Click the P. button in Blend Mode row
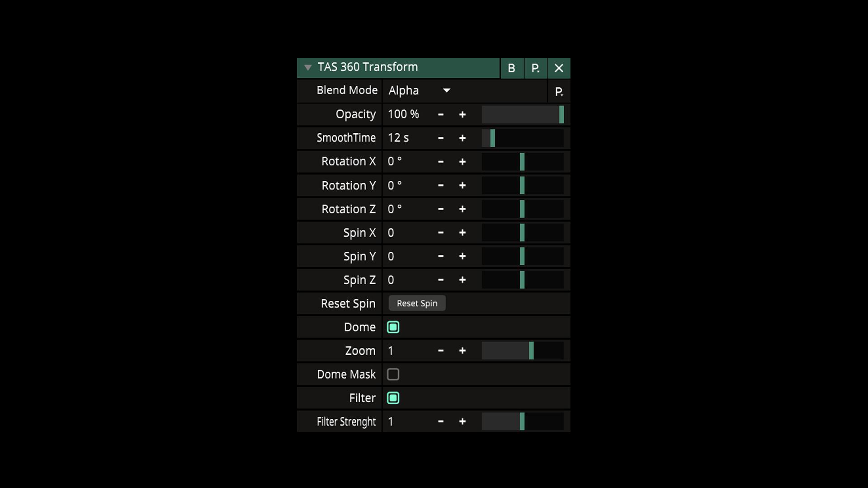 (x=559, y=92)
